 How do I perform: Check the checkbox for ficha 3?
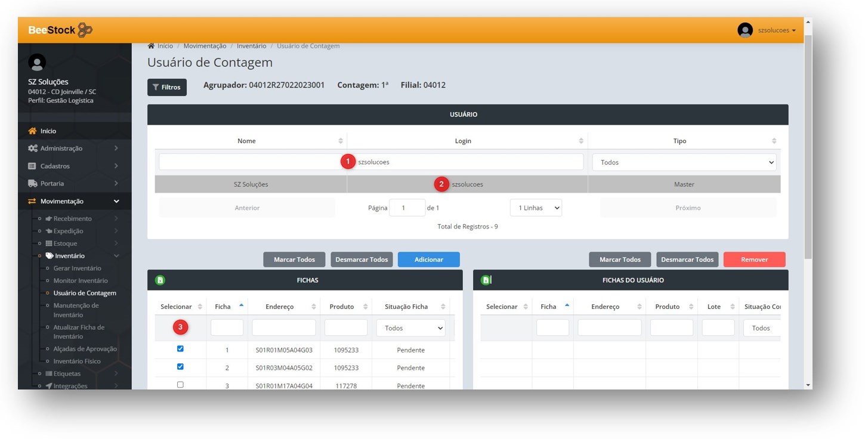(x=180, y=385)
